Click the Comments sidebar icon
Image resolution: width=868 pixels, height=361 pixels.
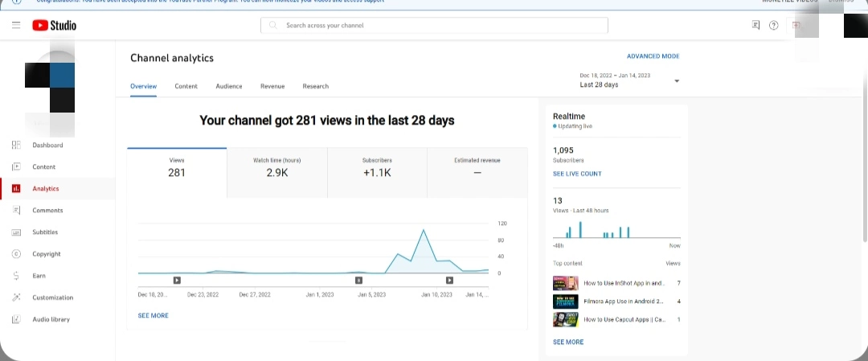pyautogui.click(x=16, y=211)
